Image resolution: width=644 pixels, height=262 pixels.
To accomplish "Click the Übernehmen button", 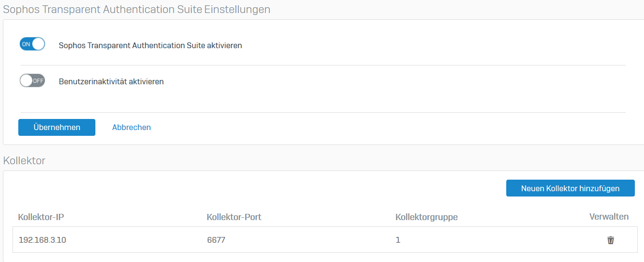I will [x=57, y=128].
